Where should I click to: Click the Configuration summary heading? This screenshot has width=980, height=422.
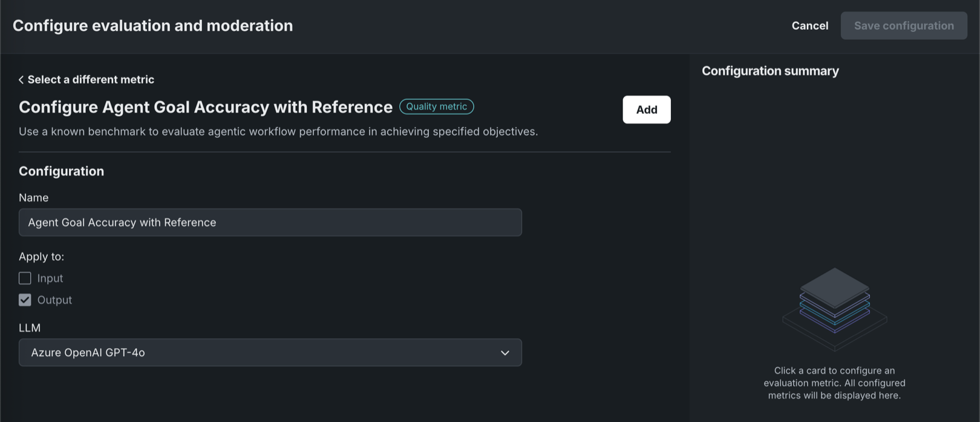(x=769, y=71)
